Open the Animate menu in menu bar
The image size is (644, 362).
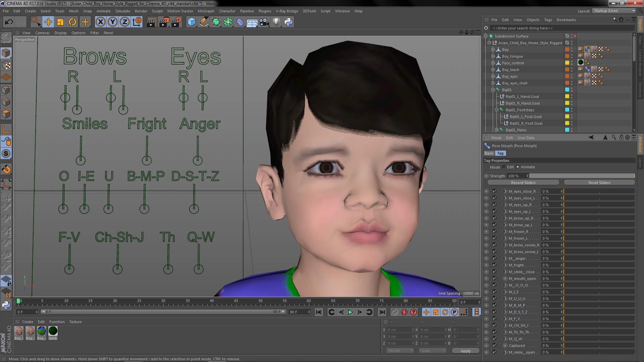pyautogui.click(x=103, y=11)
